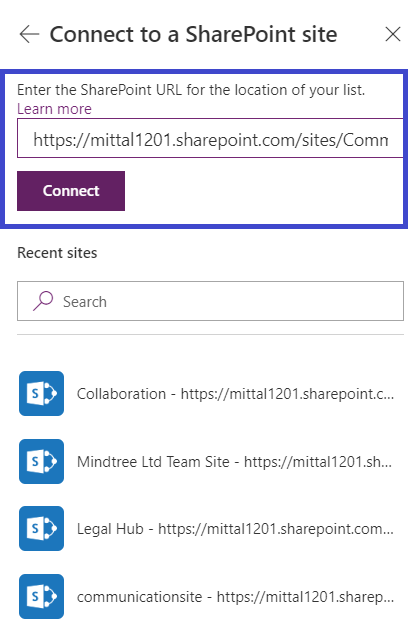Select the Collaboration site name

click(x=121, y=394)
